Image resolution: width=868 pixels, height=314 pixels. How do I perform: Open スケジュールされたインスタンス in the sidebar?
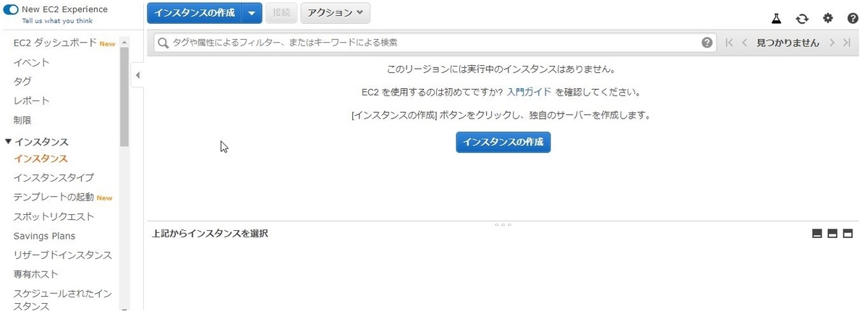pos(62,300)
